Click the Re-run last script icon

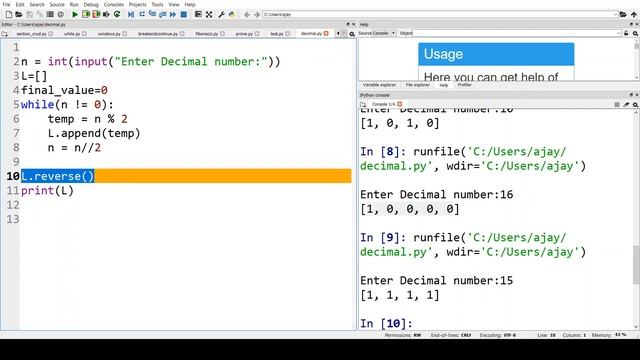117,14
